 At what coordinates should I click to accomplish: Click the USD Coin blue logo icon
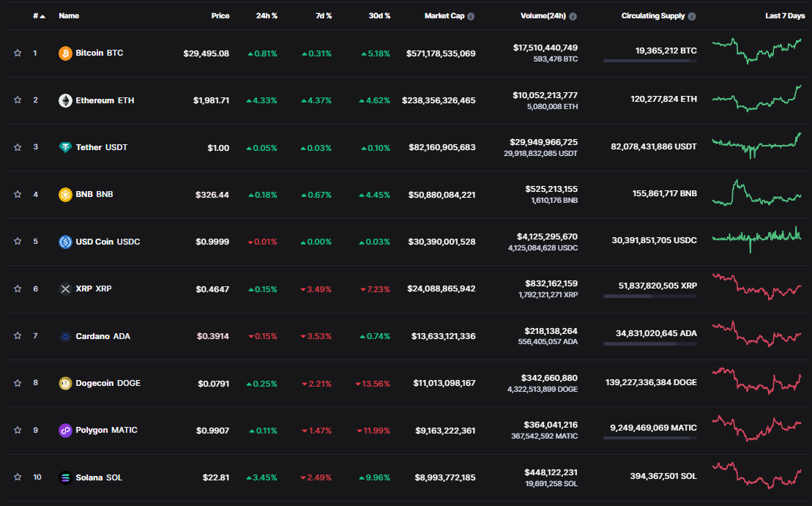[x=65, y=242]
